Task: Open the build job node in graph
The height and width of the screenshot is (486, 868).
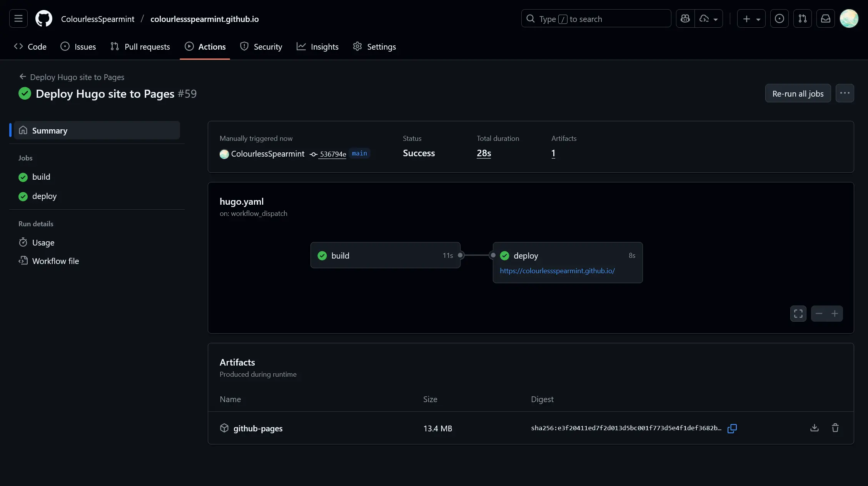Action: (385, 255)
